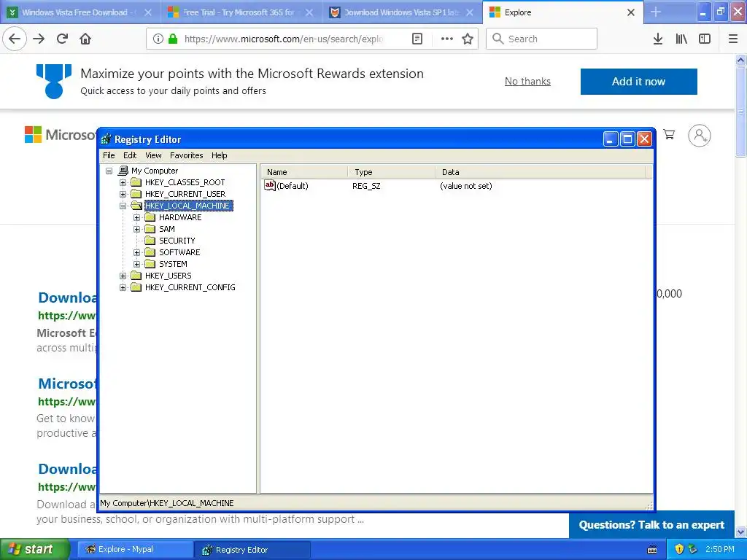Switch to Explore - Mypal taskbar button
This screenshot has width=747, height=560.
coord(135,550)
